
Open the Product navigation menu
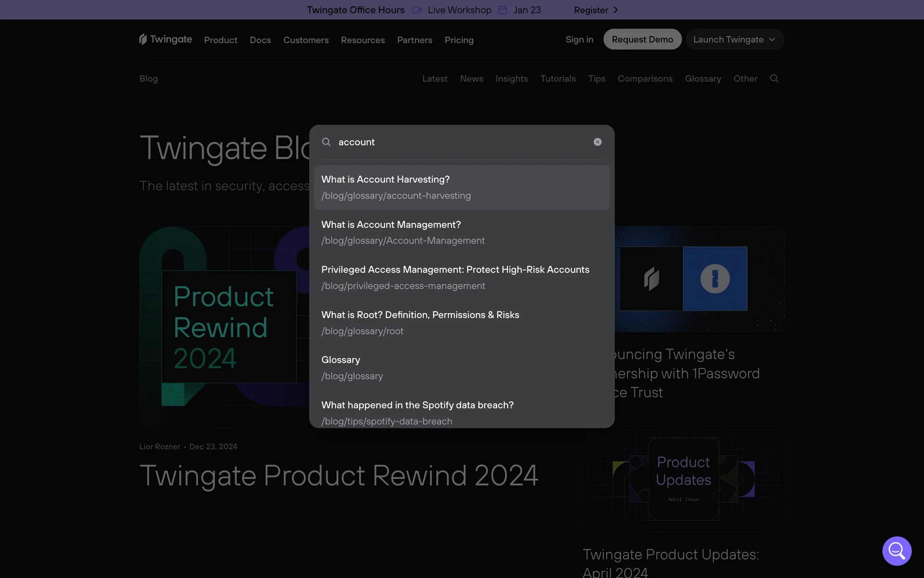(220, 40)
